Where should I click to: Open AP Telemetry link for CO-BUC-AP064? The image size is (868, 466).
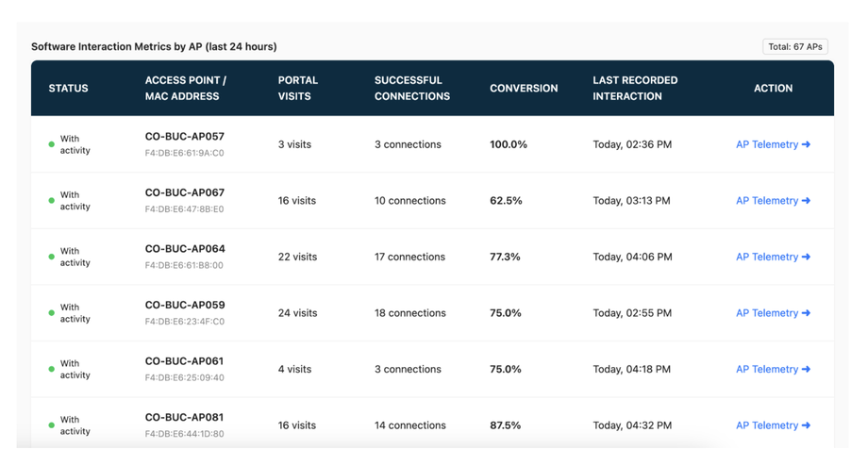(773, 257)
